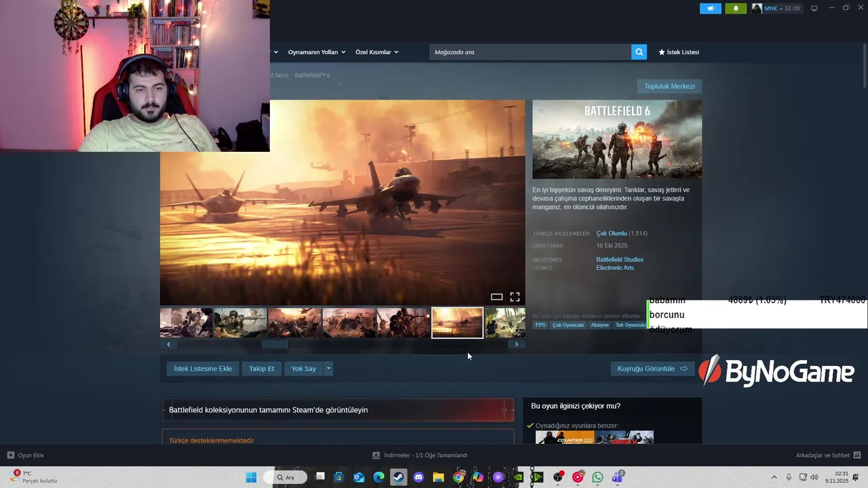Open File Explorer from taskbar
Viewport: 868px width, 488px height.
click(438, 477)
